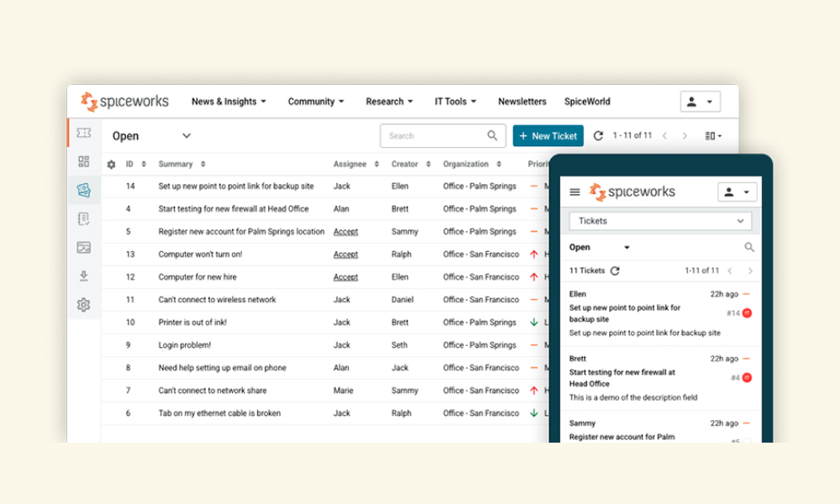The height and width of the screenshot is (504, 840).
Task: Open the column layout view selector
Action: [713, 136]
